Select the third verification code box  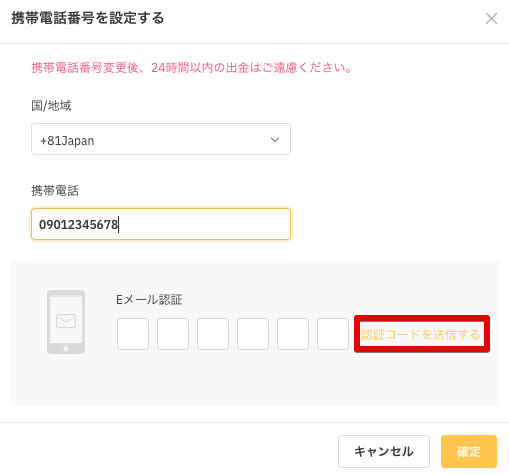(x=213, y=334)
